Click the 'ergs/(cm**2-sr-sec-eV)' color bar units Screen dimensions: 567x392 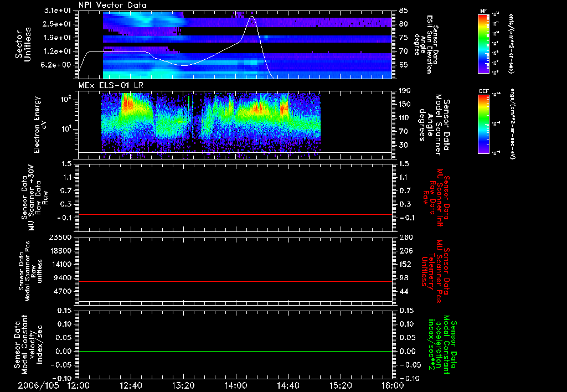[x=512, y=124]
